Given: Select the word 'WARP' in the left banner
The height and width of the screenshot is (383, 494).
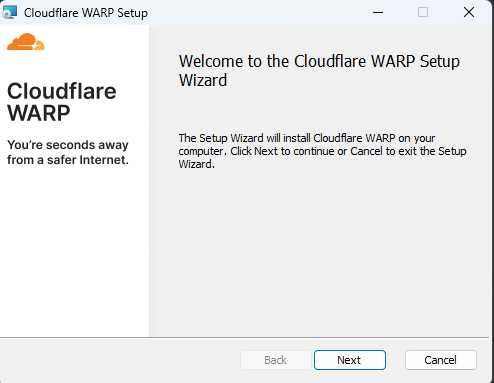Looking at the screenshot, I should 39,113.
